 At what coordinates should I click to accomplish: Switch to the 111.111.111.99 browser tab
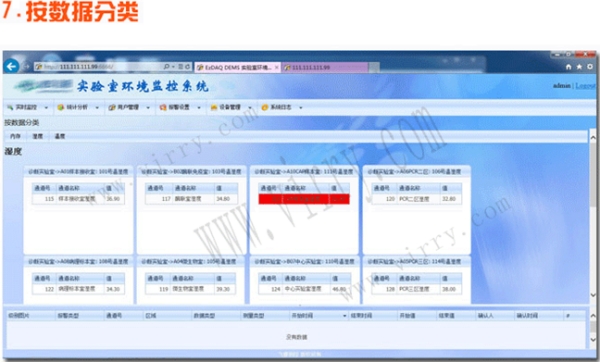click(x=326, y=67)
